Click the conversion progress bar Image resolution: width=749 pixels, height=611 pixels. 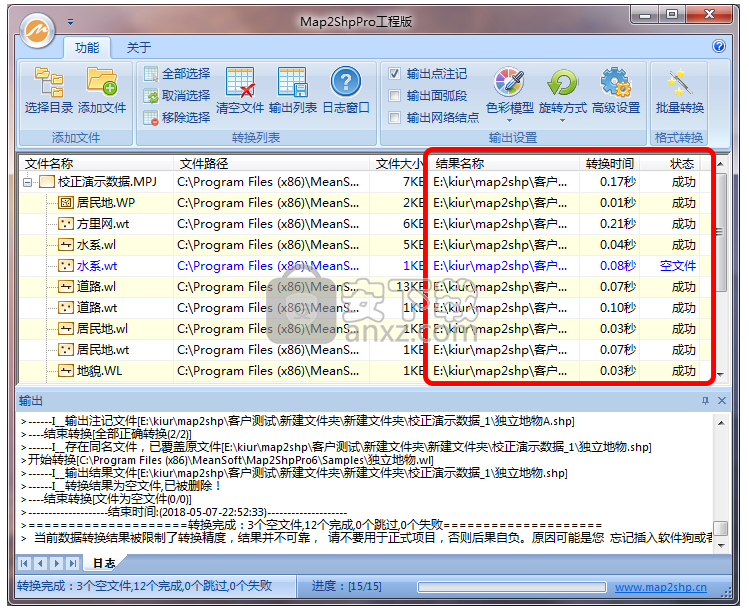[512, 587]
